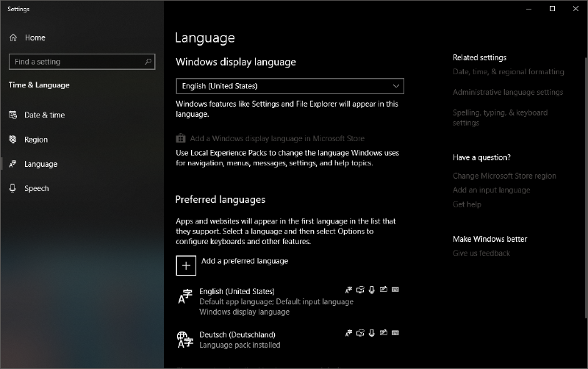Open Spelling, typing, & keyboard settings link
Image resolution: width=588 pixels, height=369 pixels.
tap(500, 118)
